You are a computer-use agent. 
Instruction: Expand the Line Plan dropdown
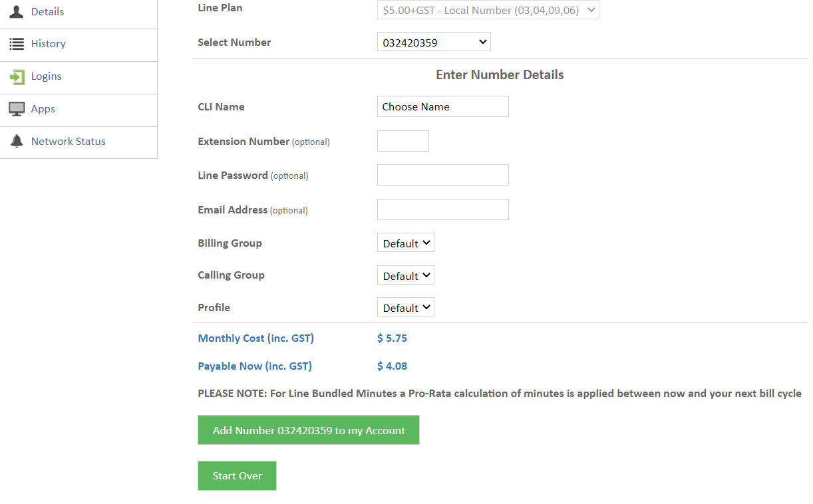tap(488, 10)
